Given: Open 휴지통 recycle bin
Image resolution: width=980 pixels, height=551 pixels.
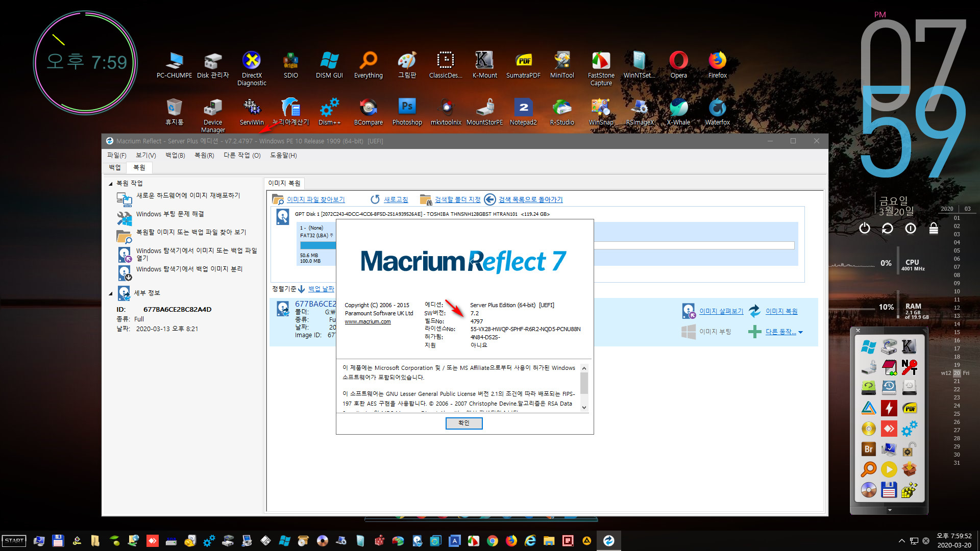Looking at the screenshot, I should coord(174,112).
